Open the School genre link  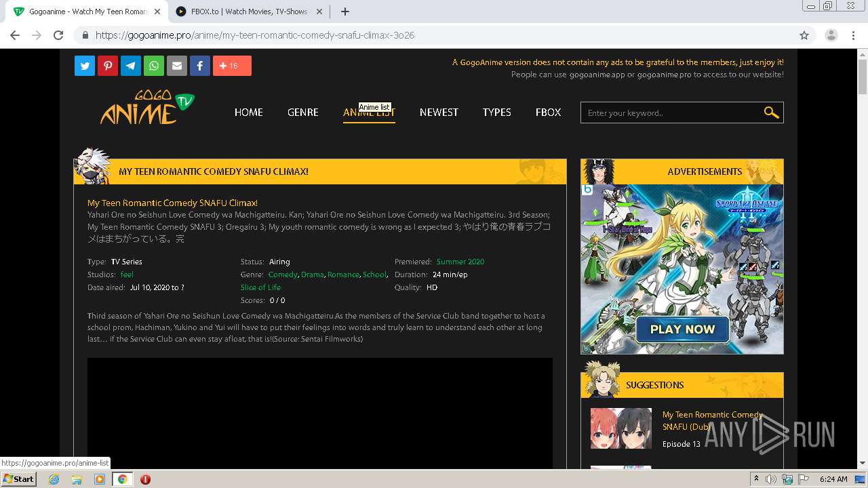[374, 274]
